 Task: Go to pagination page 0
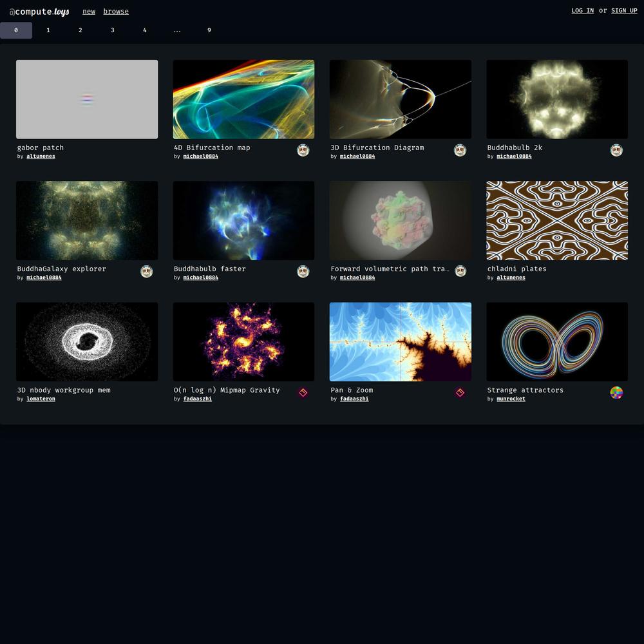coord(16,30)
